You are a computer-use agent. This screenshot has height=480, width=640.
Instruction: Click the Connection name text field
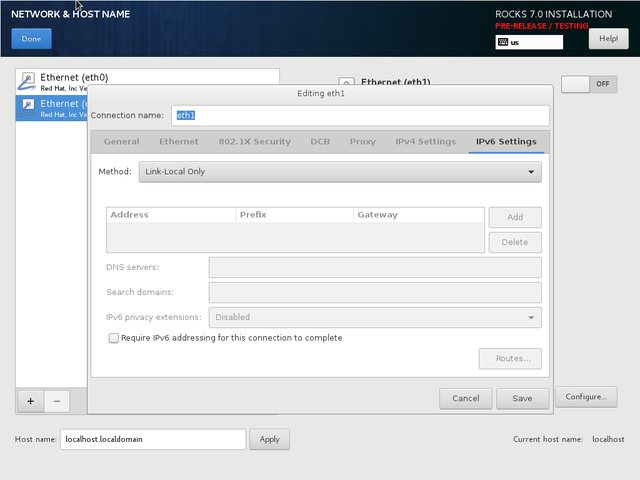pos(360,116)
